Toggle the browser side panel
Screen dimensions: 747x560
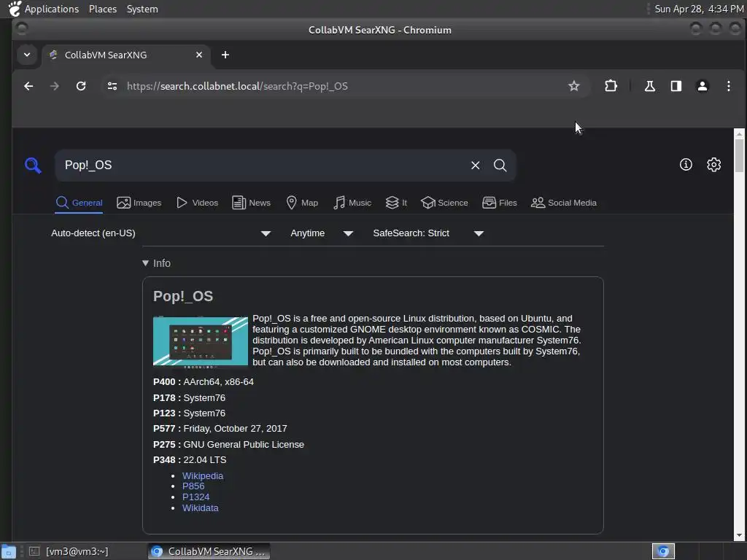pos(676,86)
